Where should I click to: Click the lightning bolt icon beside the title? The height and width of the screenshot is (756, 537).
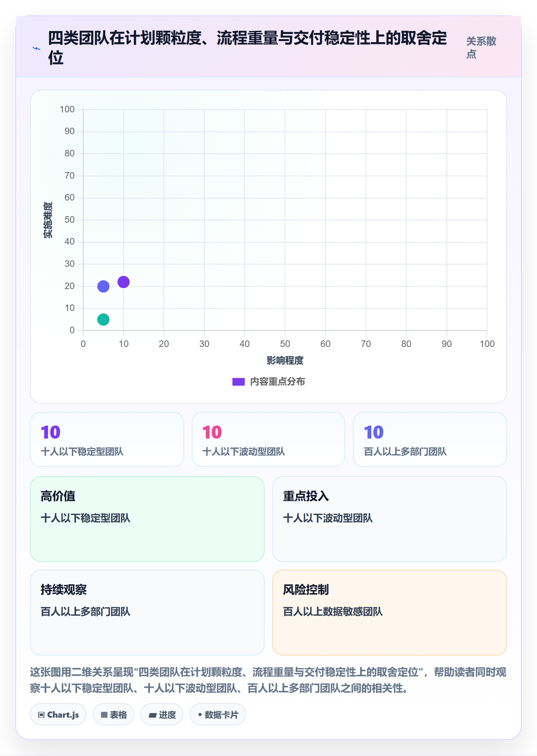pos(36,48)
